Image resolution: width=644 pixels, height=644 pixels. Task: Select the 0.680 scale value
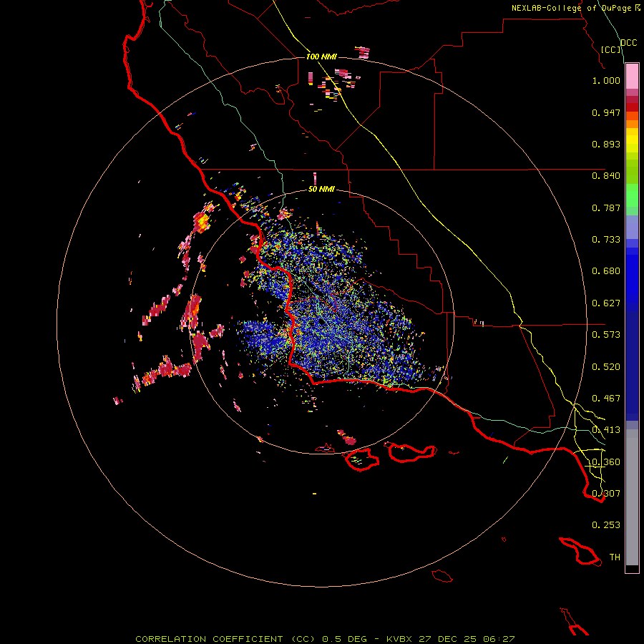tap(606, 271)
